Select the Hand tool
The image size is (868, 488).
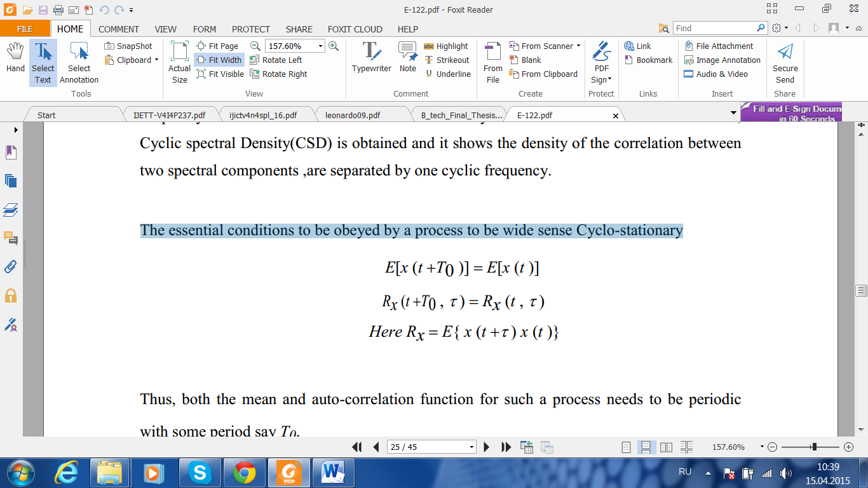[15, 58]
